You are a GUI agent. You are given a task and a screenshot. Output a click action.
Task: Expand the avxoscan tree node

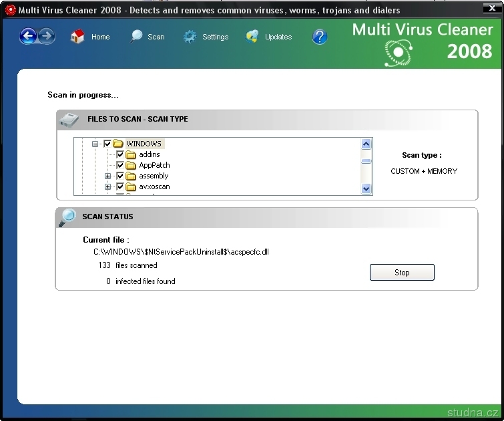tap(108, 186)
